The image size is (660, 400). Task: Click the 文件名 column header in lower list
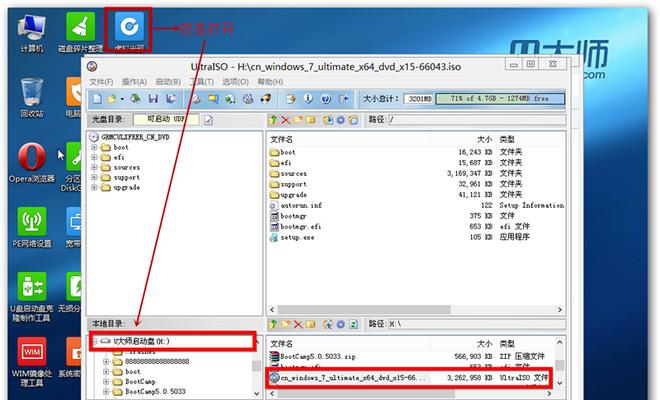coord(282,344)
